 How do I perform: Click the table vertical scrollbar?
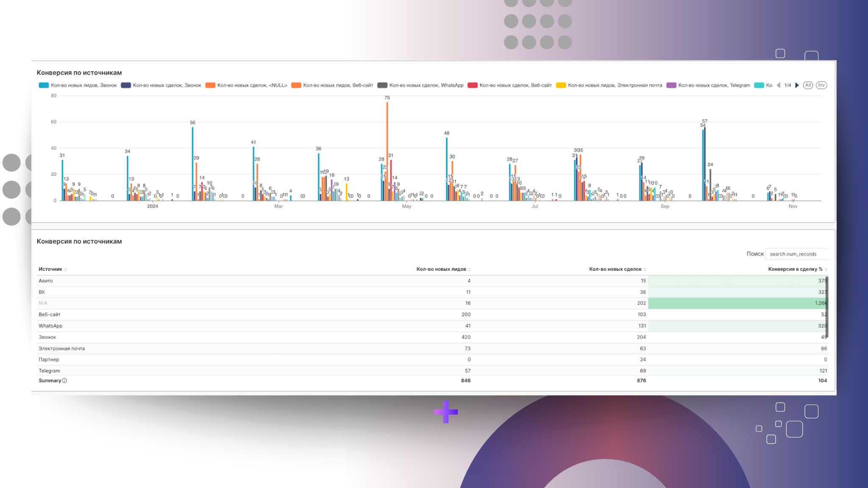click(x=827, y=307)
